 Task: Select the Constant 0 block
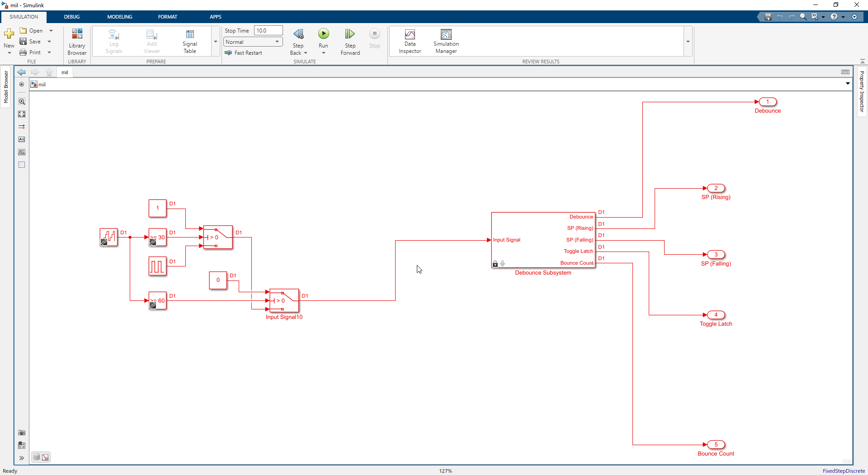pyautogui.click(x=218, y=280)
